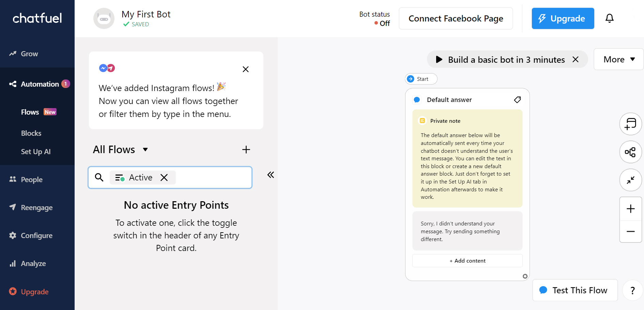Open the Grow section

(x=29, y=54)
